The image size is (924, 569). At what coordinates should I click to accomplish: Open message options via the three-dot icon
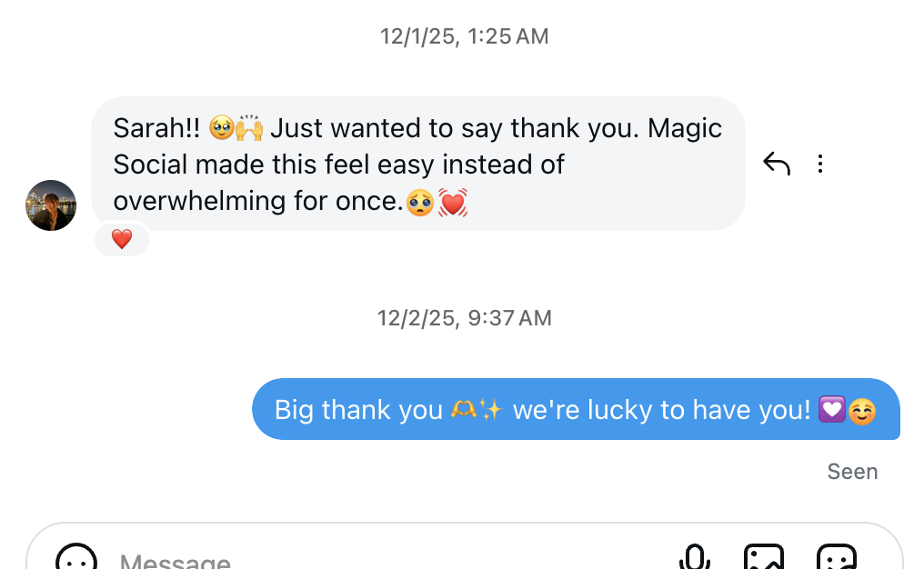pyautogui.click(x=820, y=163)
